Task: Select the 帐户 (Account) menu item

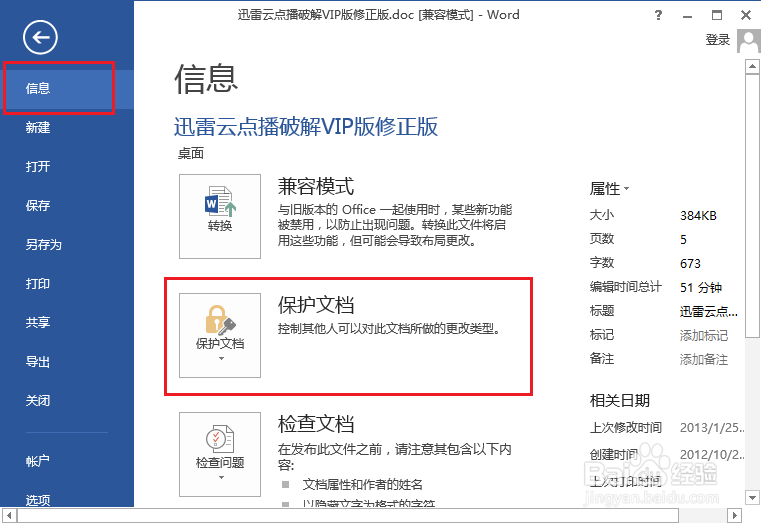Action: pyautogui.click(x=67, y=461)
